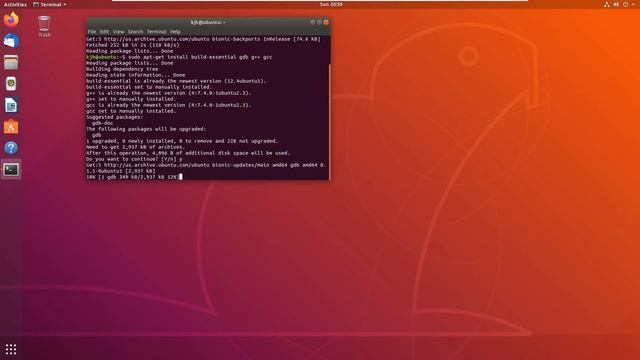Expand the system menu arrow in top bar
The image size is (640, 360).
(x=633, y=4)
